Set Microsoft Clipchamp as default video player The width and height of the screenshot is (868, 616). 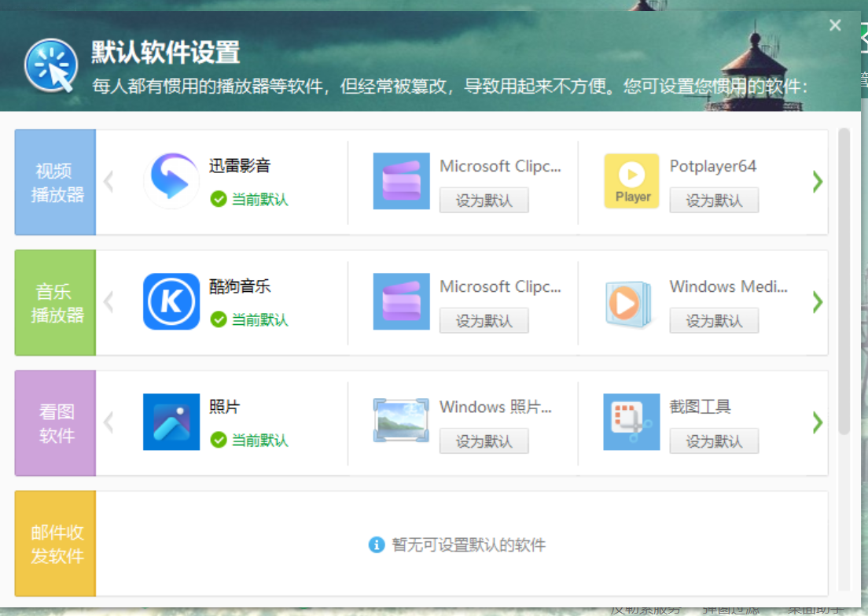point(484,201)
